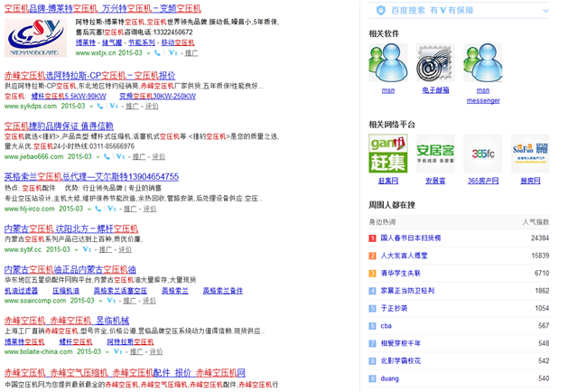Click sublink 英格索兰活塞空压
Image resolution: width=568 pixels, height=392 pixels.
[x=120, y=291]
